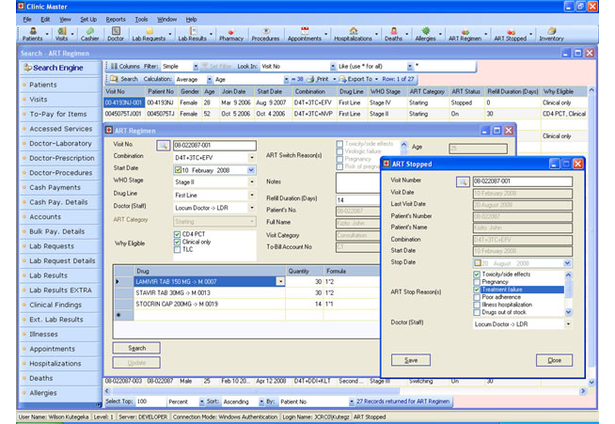This screenshot has width=615, height=424.
Task: Click Search button in ART Regimen form
Action: click(x=136, y=348)
